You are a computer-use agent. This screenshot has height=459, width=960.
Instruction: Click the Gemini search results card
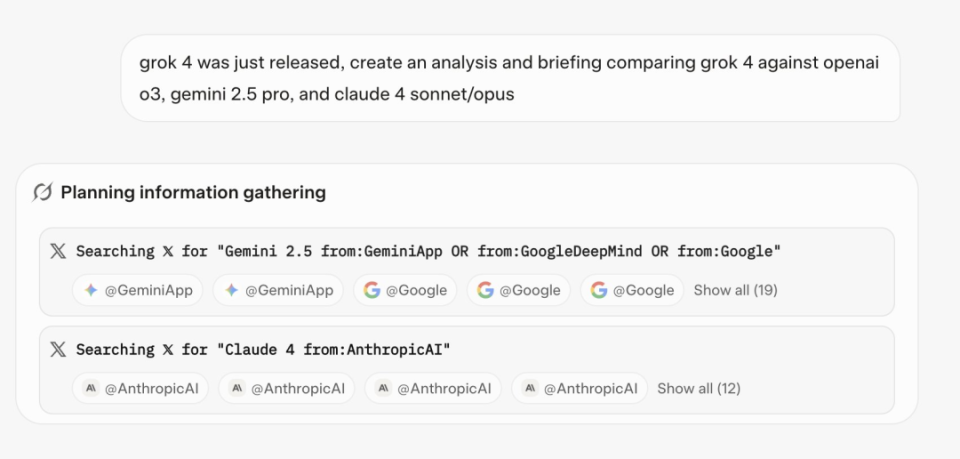(467, 272)
